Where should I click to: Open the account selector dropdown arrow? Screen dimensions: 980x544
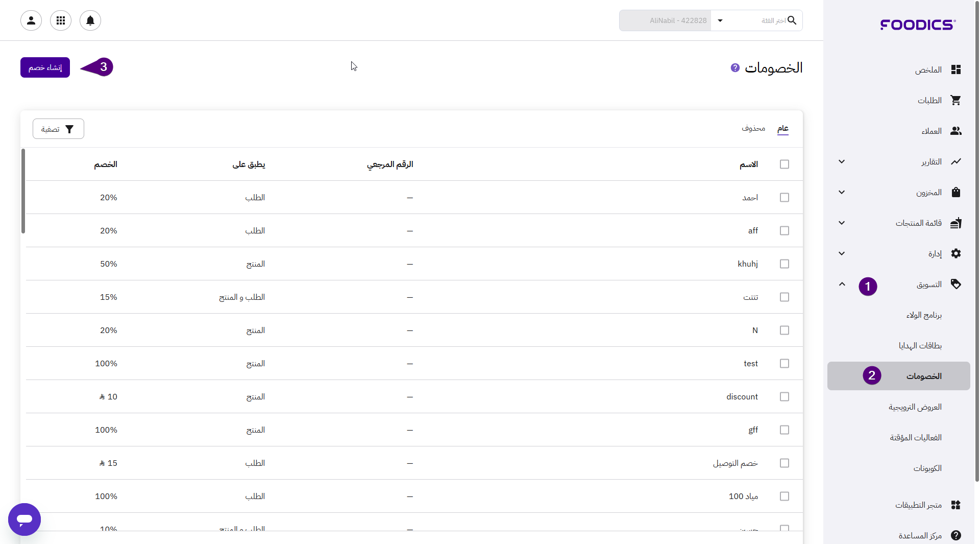[720, 20]
